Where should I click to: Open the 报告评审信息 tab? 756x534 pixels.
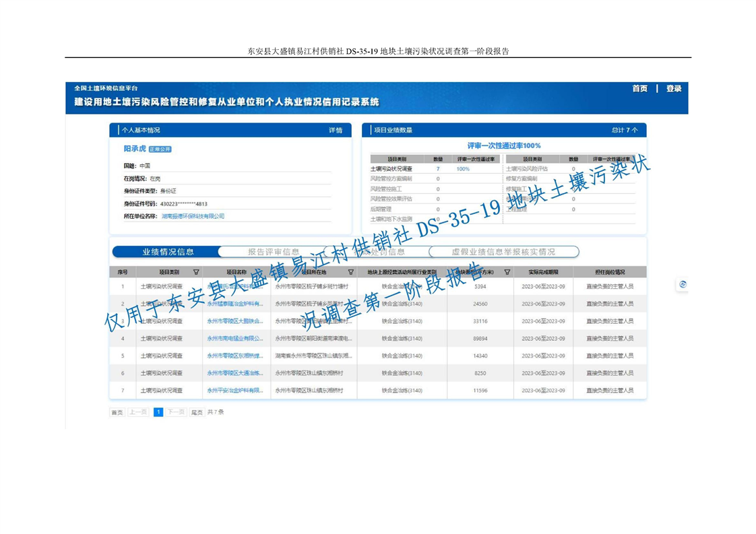(274, 252)
